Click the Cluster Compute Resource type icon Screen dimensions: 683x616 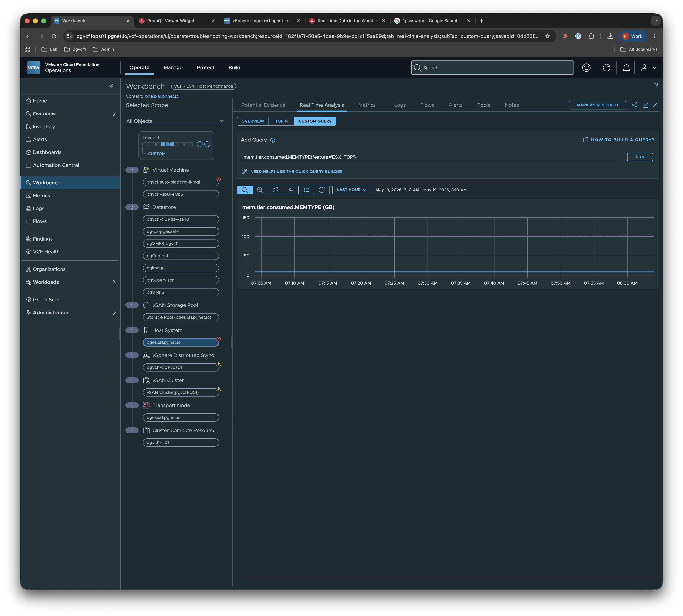tap(146, 431)
